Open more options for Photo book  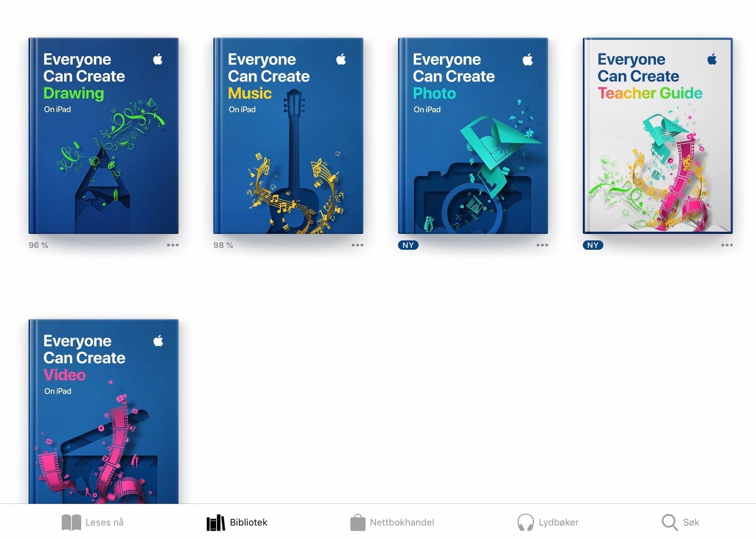542,245
